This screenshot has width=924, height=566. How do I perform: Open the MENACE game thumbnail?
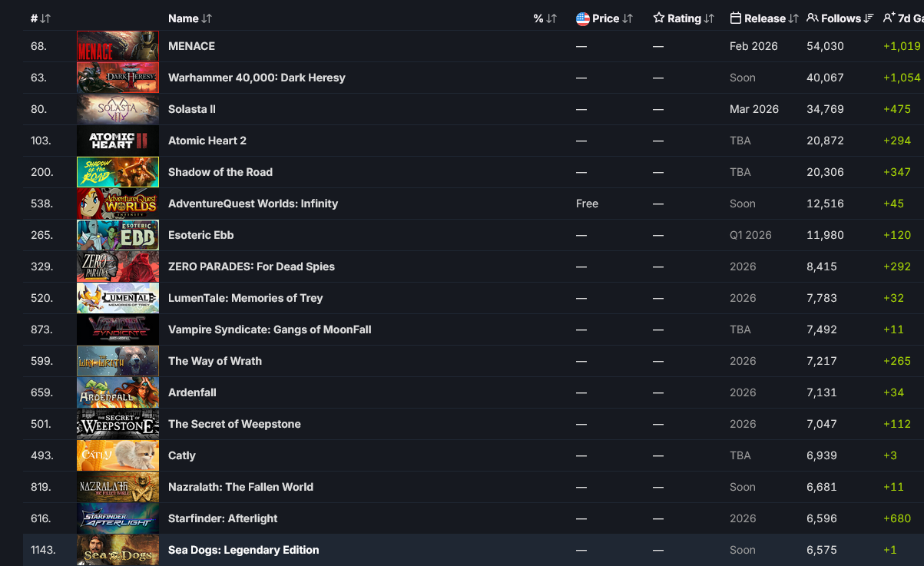point(118,46)
